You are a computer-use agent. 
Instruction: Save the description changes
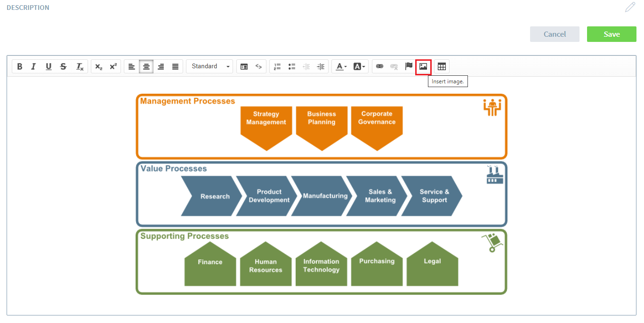(x=612, y=34)
